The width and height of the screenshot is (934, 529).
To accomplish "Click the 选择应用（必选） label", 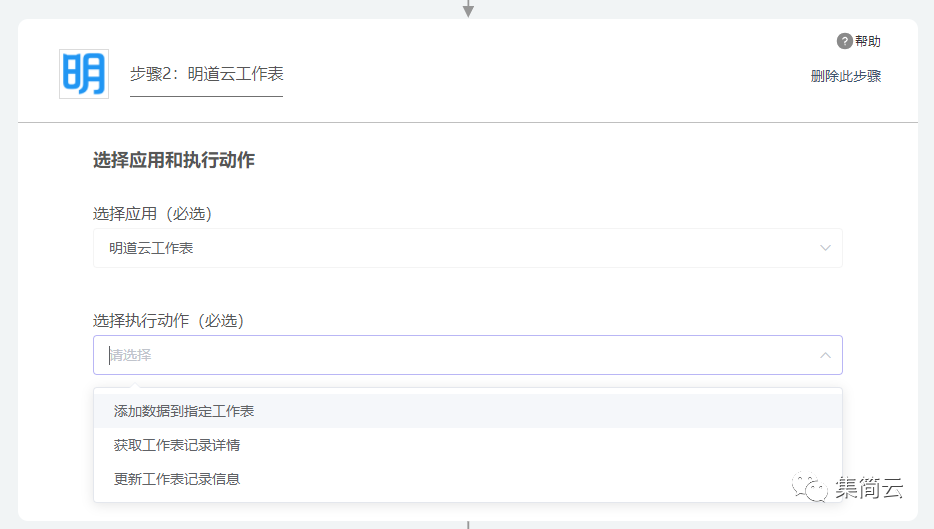I will 152,214.
